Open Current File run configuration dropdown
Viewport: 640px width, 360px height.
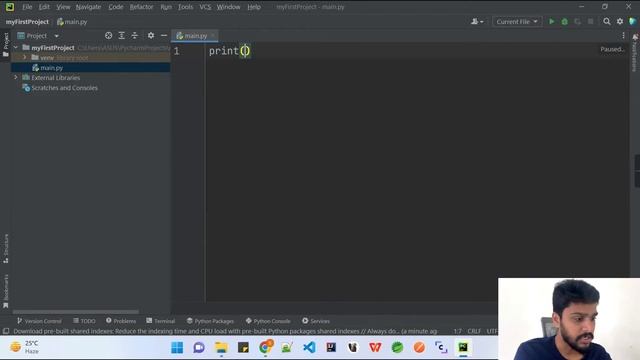click(x=517, y=22)
